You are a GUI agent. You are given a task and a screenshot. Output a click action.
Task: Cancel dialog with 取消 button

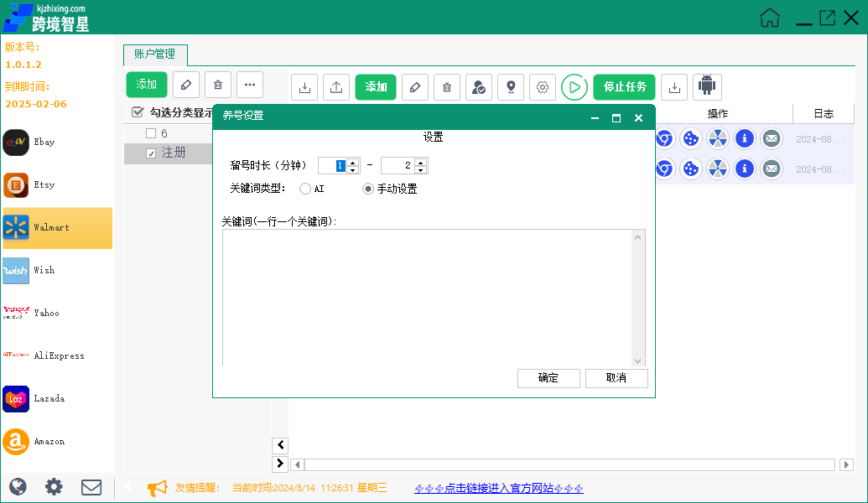click(x=616, y=378)
